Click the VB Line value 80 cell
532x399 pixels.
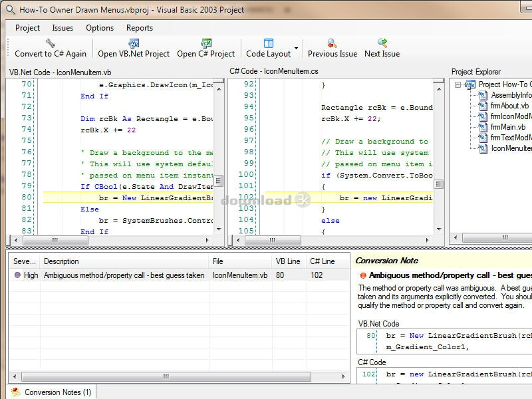point(280,275)
